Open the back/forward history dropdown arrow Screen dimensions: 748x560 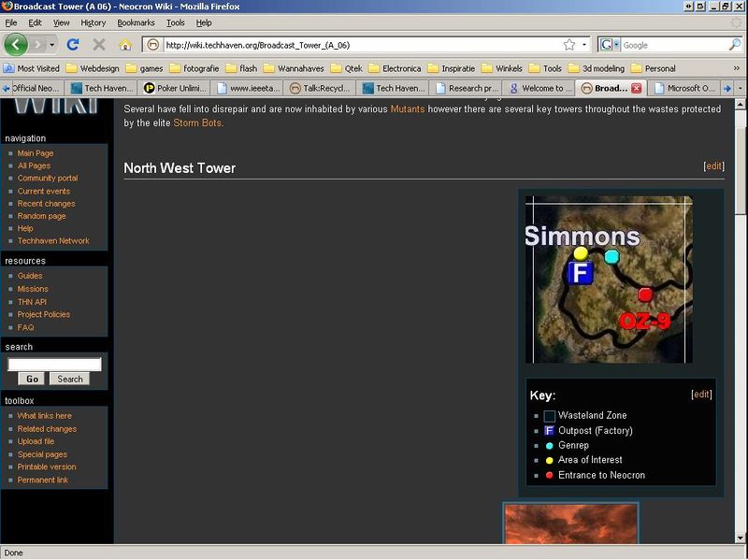click(x=52, y=44)
